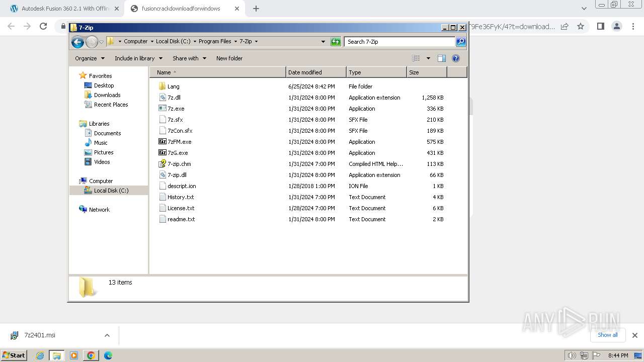Click the Internet Explorer taskbar icon

(40, 355)
